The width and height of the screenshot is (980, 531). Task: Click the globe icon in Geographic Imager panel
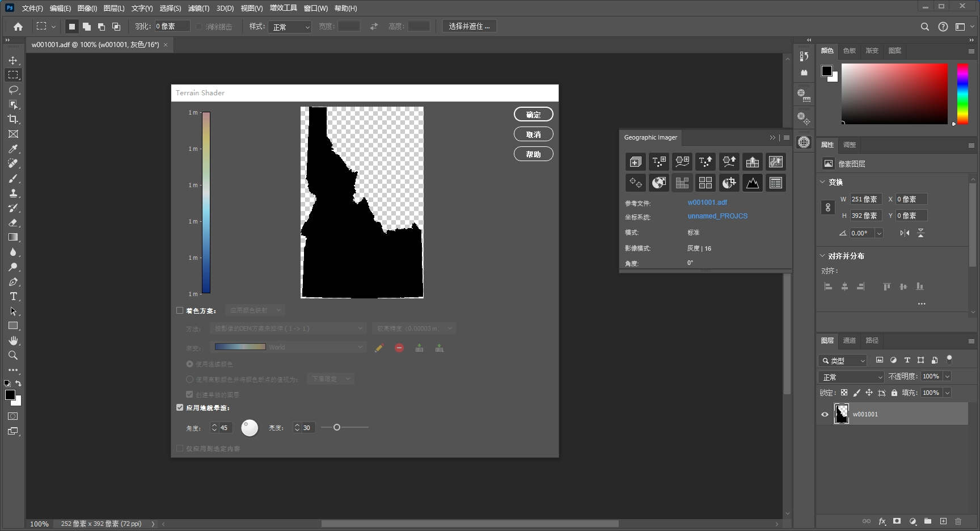click(x=658, y=183)
